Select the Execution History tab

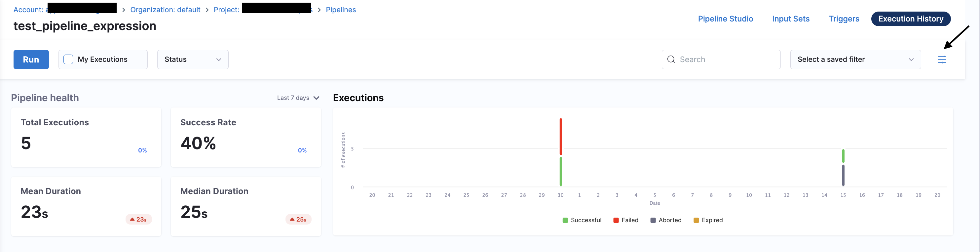click(x=910, y=19)
